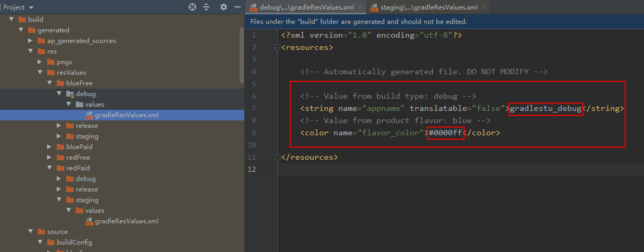Click the "Value from product flavor: blue" comment
This screenshot has width=644, height=252.
coord(395,120)
